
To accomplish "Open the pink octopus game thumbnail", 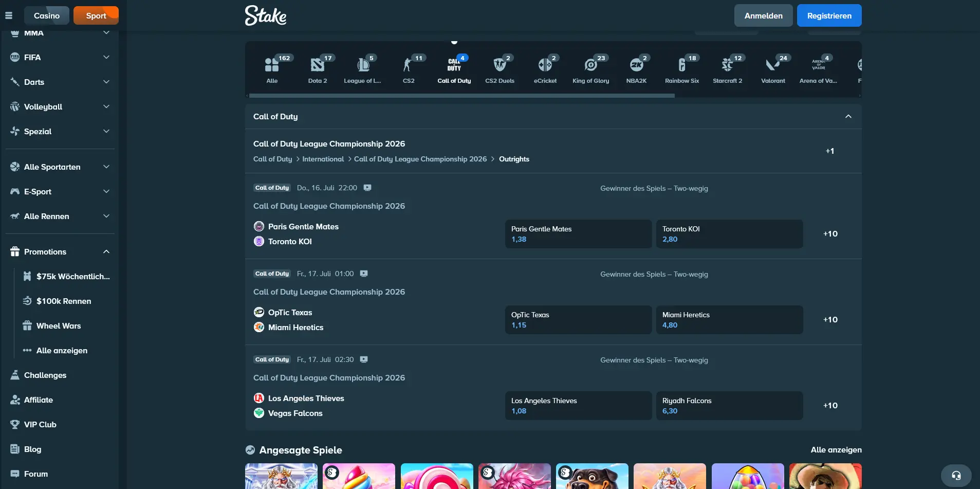I will (x=514, y=476).
